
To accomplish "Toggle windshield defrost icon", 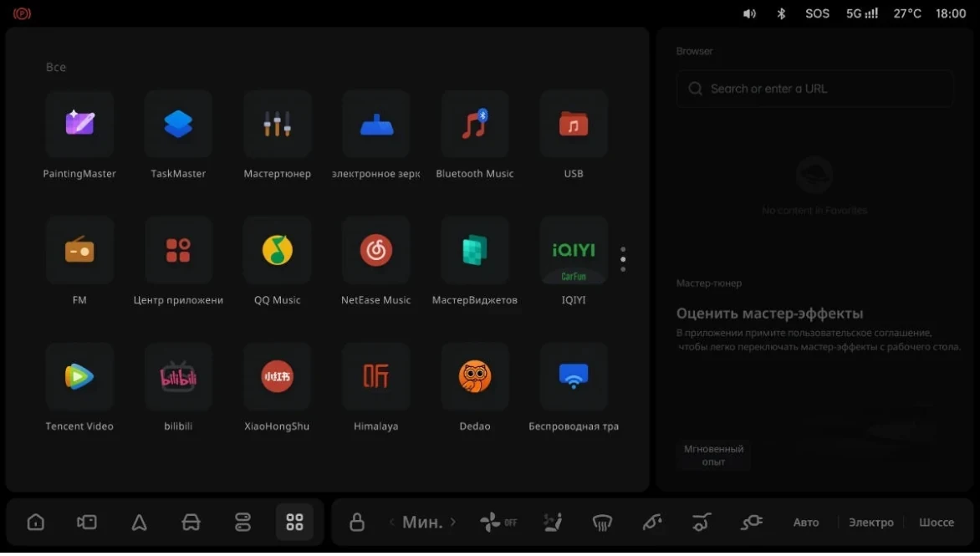I will coord(602,522).
